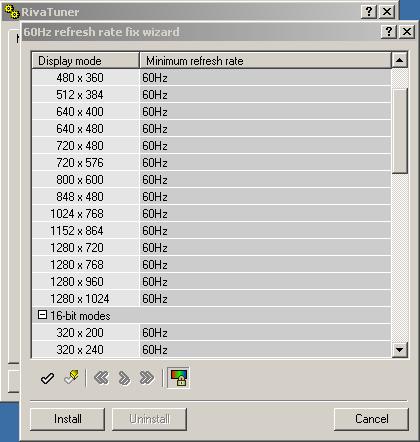Click the scroll up arrow of the list

pos(399,60)
